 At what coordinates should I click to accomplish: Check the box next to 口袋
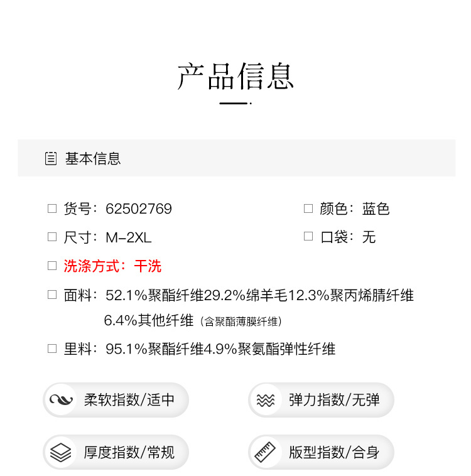point(308,236)
